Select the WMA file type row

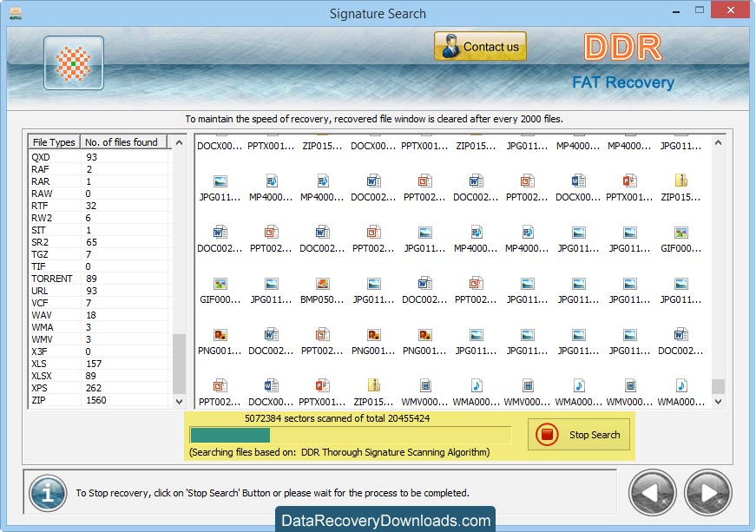pos(100,327)
